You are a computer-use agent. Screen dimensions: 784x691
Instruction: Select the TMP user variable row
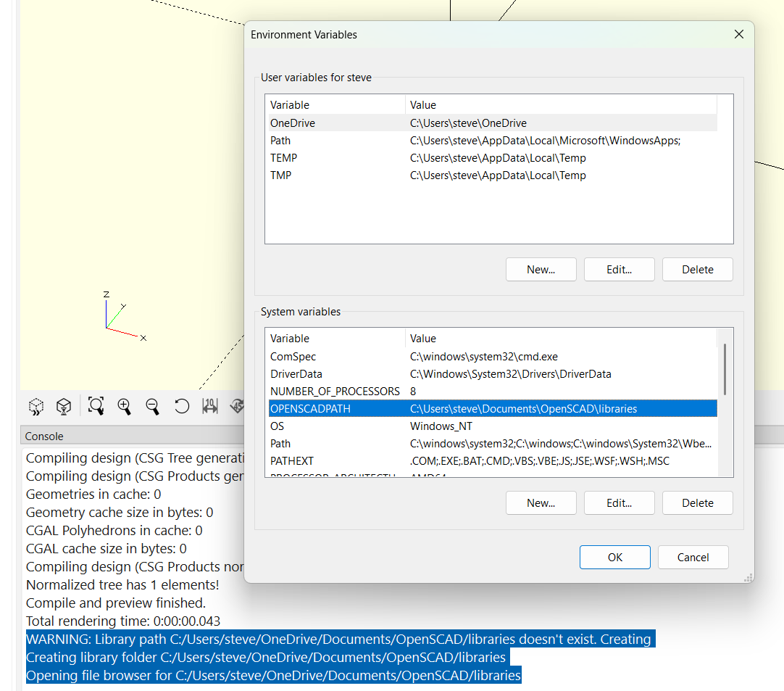click(x=493, y=175)
